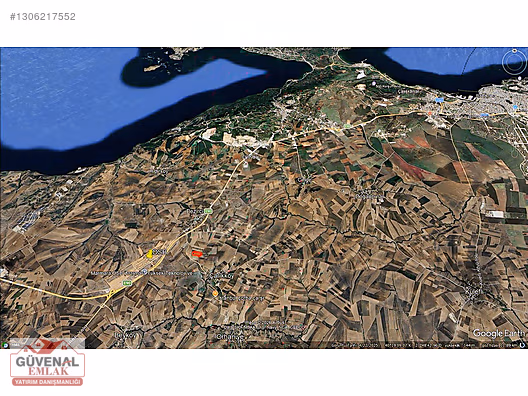
Task: Click the green E90 road shield near the interchange
Action: (127, 283)
